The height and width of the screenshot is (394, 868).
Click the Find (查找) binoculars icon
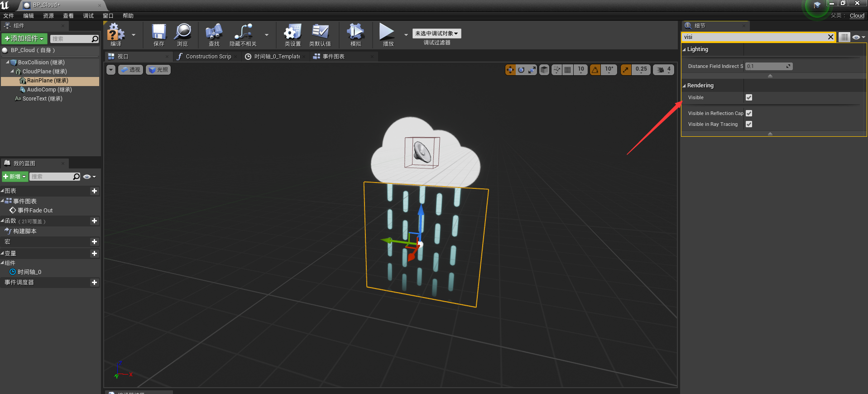click(214, 33)
